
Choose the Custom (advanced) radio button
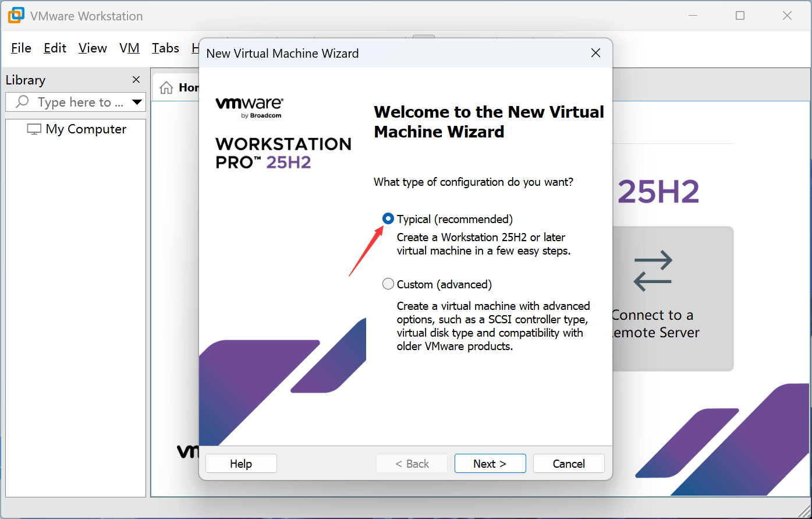(x=388, y=284)
